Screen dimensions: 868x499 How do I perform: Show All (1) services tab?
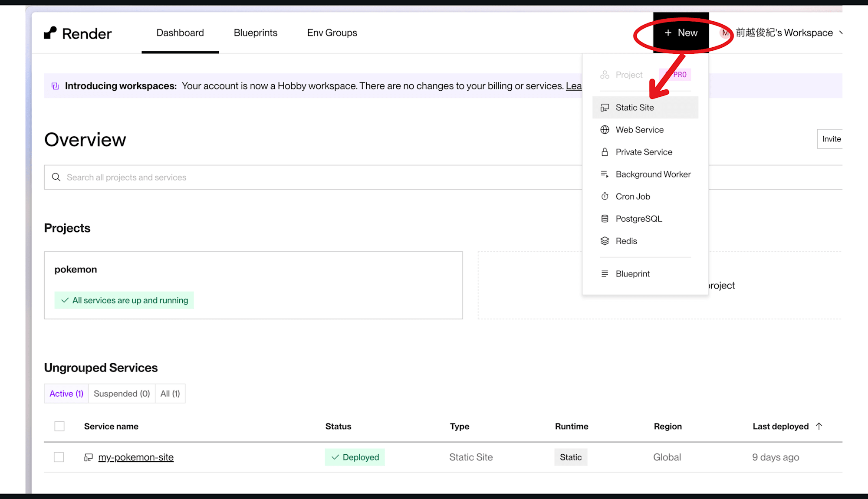pos(170,394)
